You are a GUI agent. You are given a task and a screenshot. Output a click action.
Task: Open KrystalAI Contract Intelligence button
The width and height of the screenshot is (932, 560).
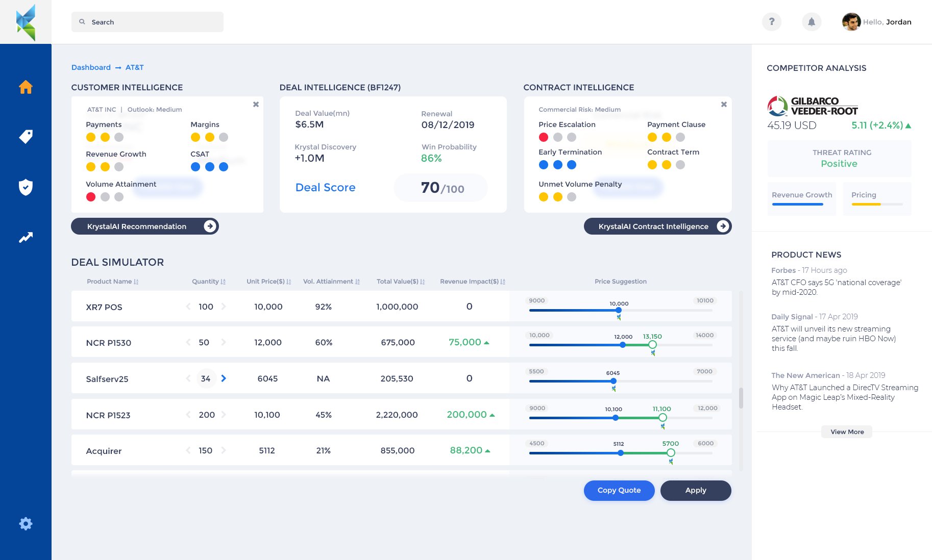click(657, 226)
